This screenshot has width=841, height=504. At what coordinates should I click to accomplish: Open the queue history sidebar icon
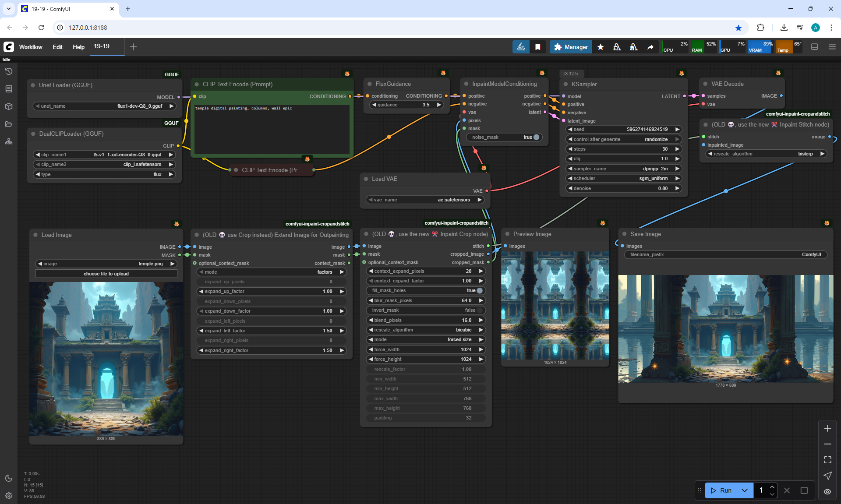coord(8,71)
